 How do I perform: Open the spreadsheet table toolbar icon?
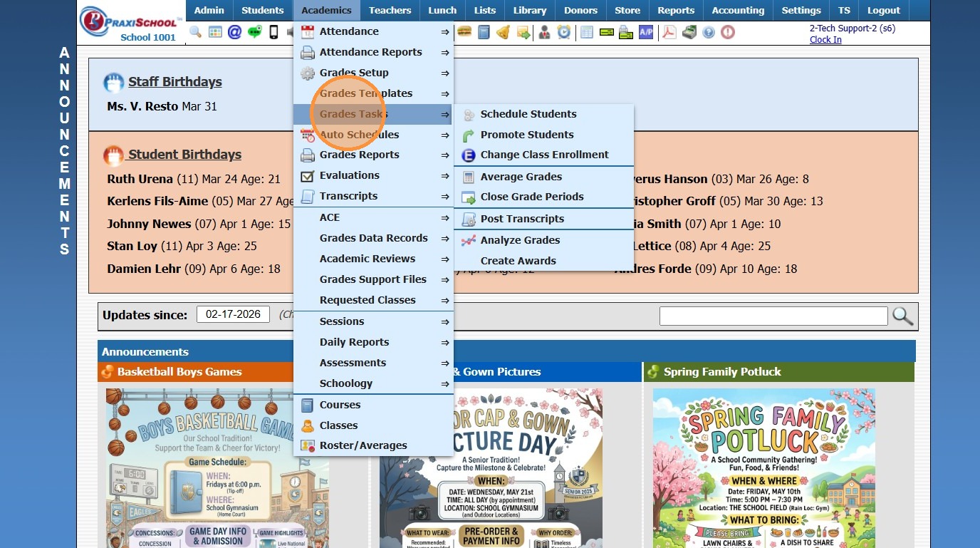pyautogui.click(x=587, y=32)
